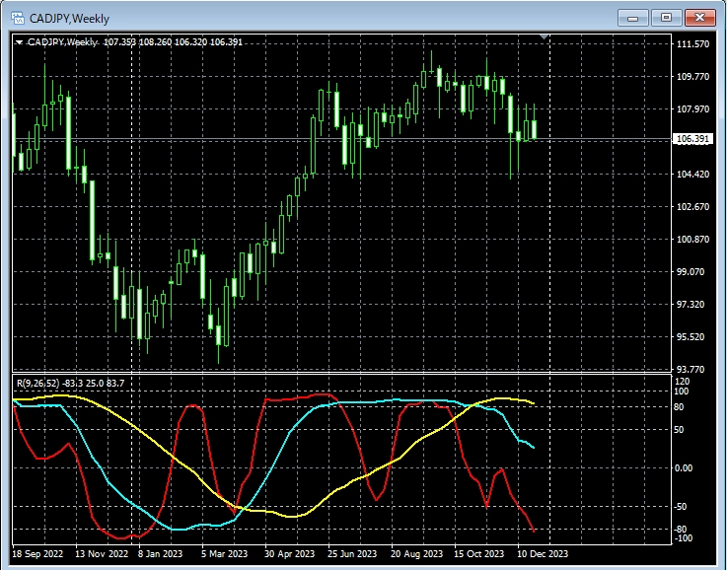Click the CADJPY,Weekly title bar text
This screenshot has height=570, width=728.
[x=69, y=19]
